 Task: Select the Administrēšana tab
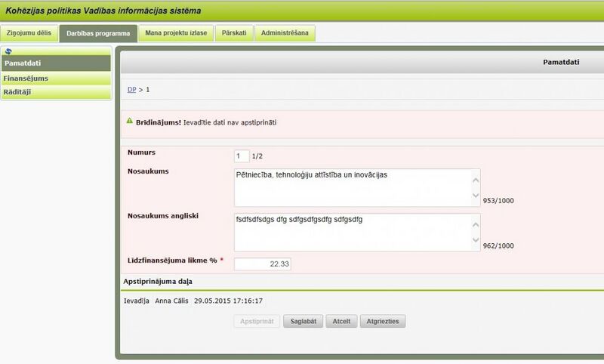coord(285,33)
